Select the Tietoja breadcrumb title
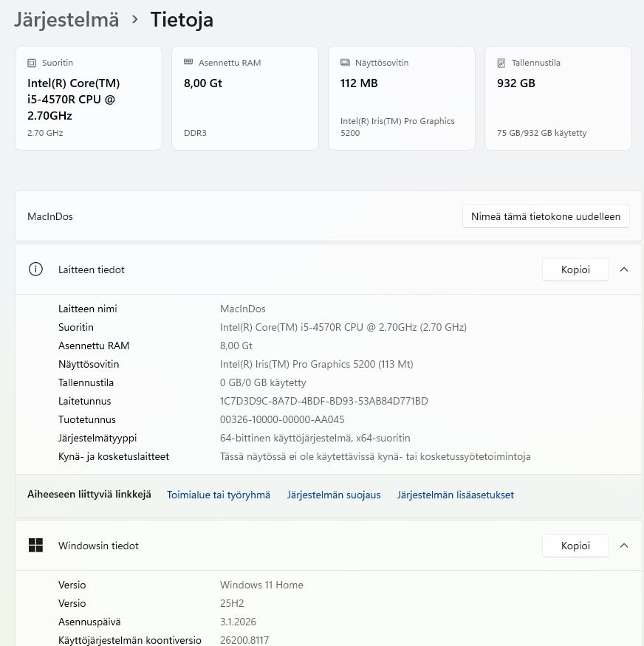 (x=182, y=20)
